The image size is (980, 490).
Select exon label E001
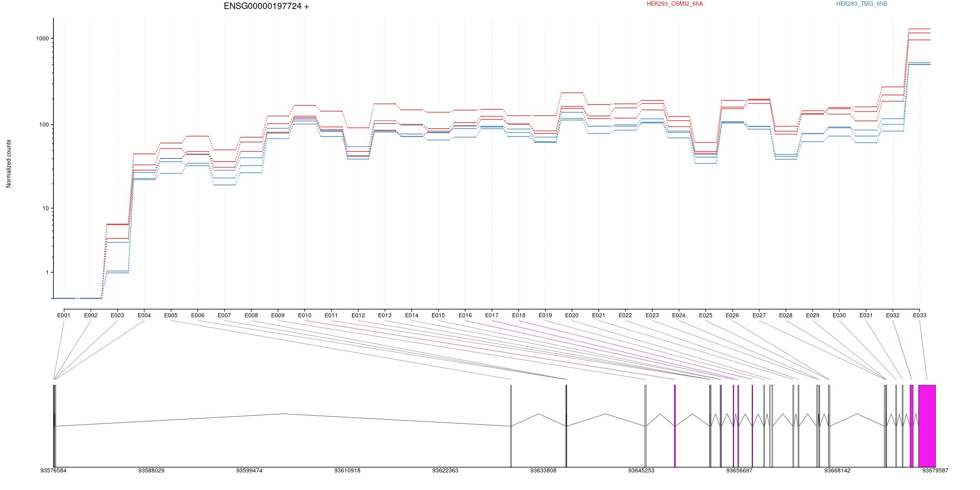(x=64, y=315)
